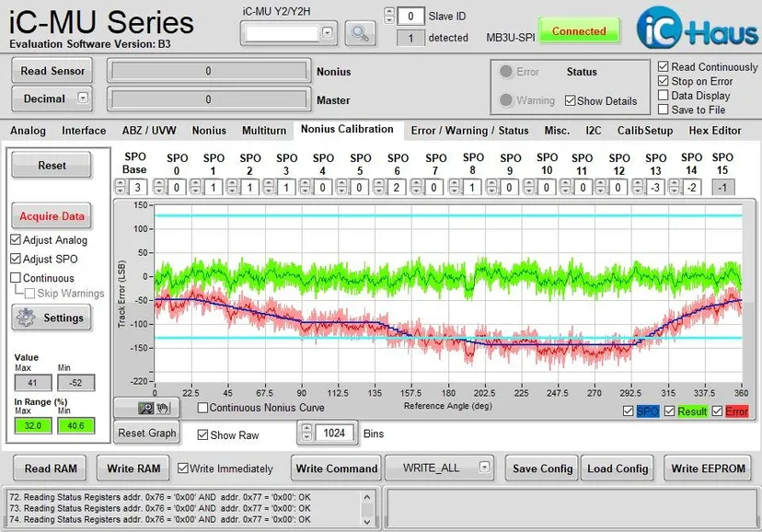The height and width of the screenshot is (532, 762).
Task: Click the SPO 6 stepper arrows
Action: point(379,187)
